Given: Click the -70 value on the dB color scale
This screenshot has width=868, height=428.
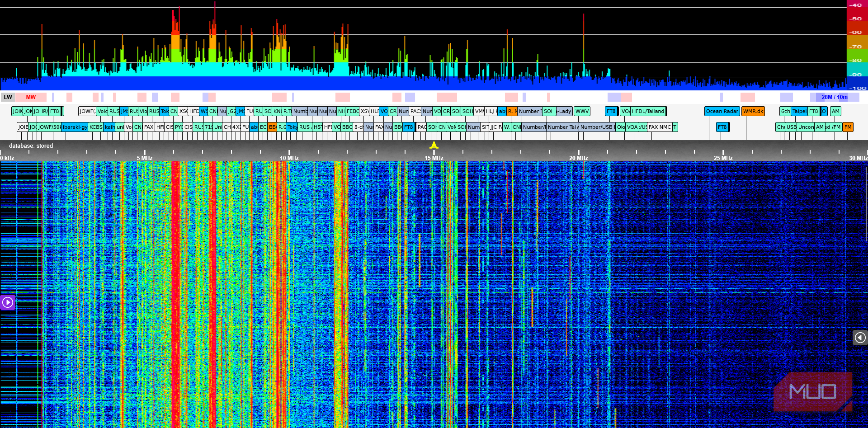Looking at the screenshot, I should pyautogui.click(x=855, y=47).
